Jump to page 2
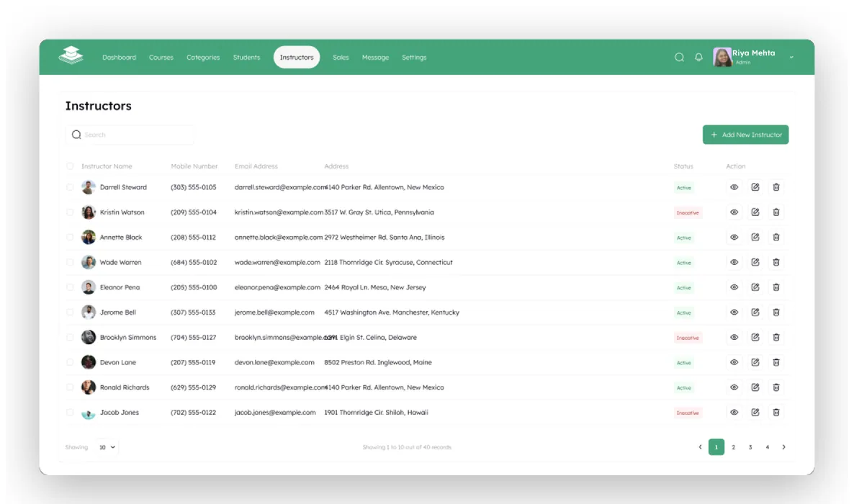Image resolution: width=854 pixels, height=504 pixels. 734,447
